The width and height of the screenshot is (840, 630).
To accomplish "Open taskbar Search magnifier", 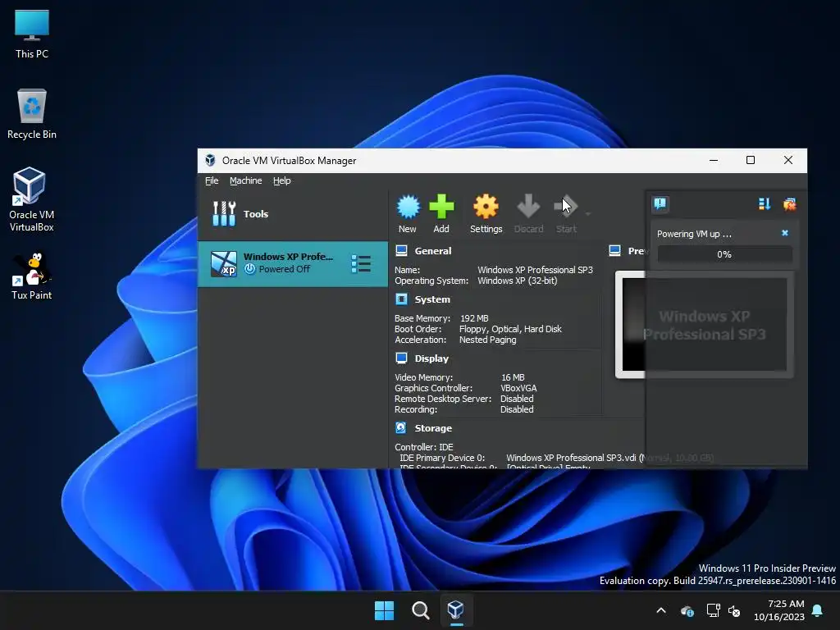I will pyautogui.click(x=421, y=610).
